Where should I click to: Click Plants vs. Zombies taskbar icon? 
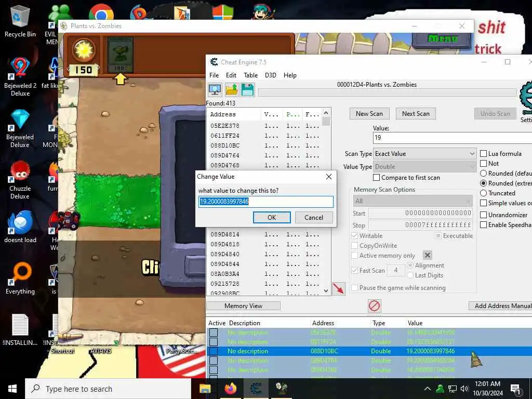[x=281, y=389]
